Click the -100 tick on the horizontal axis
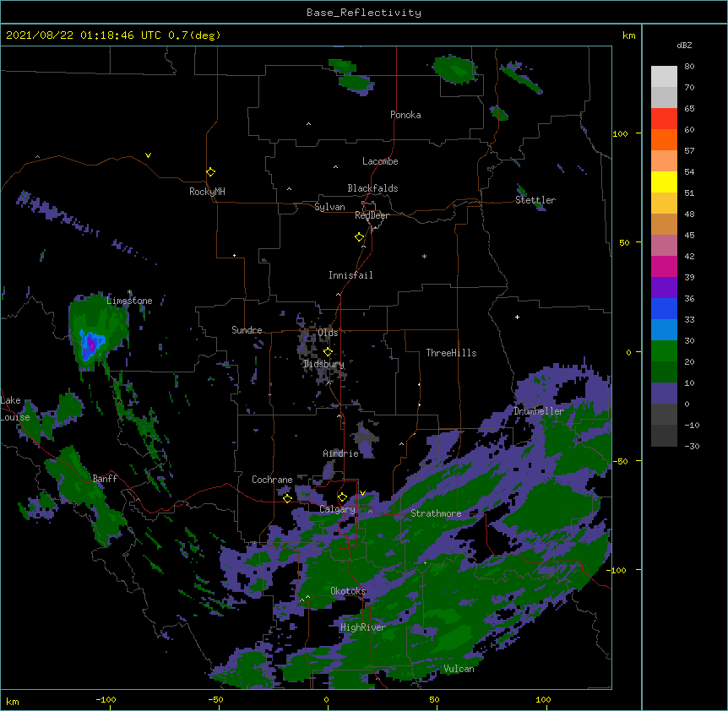The width and height of the screenshot is (728, 711). [106, 699]
